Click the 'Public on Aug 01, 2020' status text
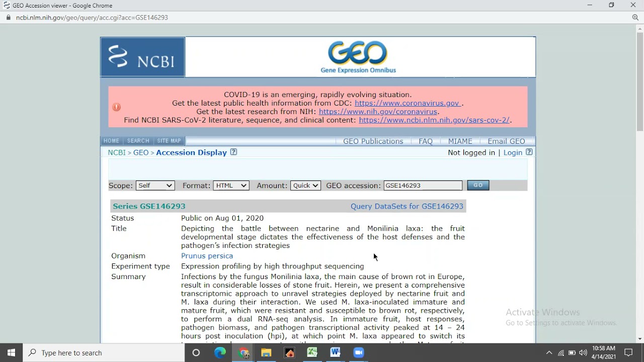The width and height of the screenshot is (644, 362). [x=222, y=218]
